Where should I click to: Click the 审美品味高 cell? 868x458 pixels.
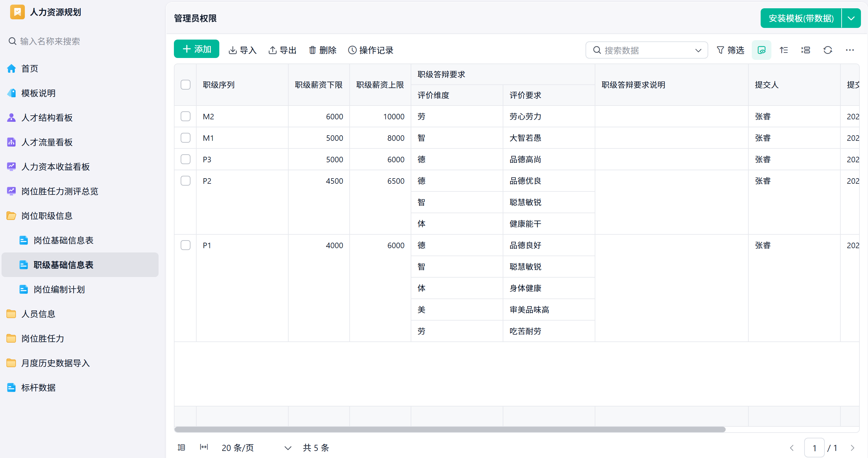549,310
